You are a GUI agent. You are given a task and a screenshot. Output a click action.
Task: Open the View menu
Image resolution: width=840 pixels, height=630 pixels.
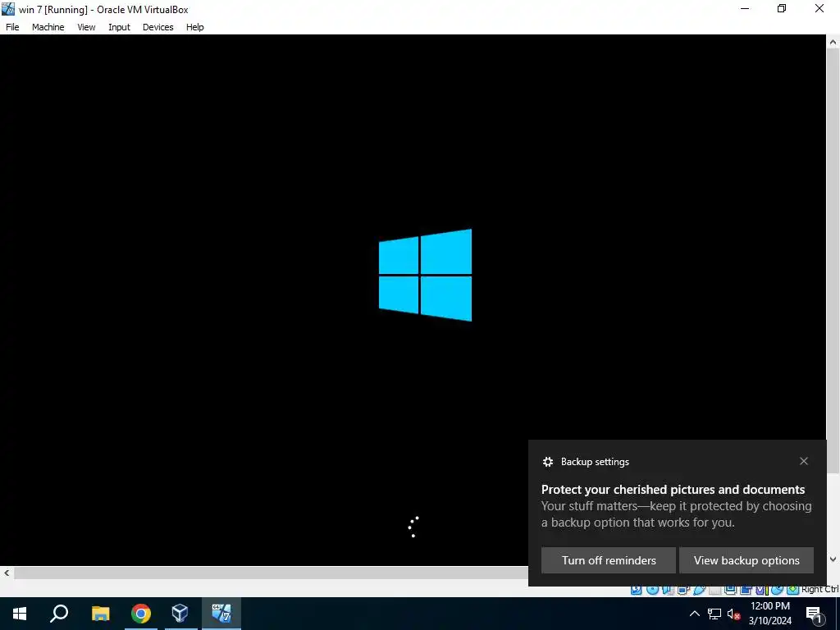(86, 27)
